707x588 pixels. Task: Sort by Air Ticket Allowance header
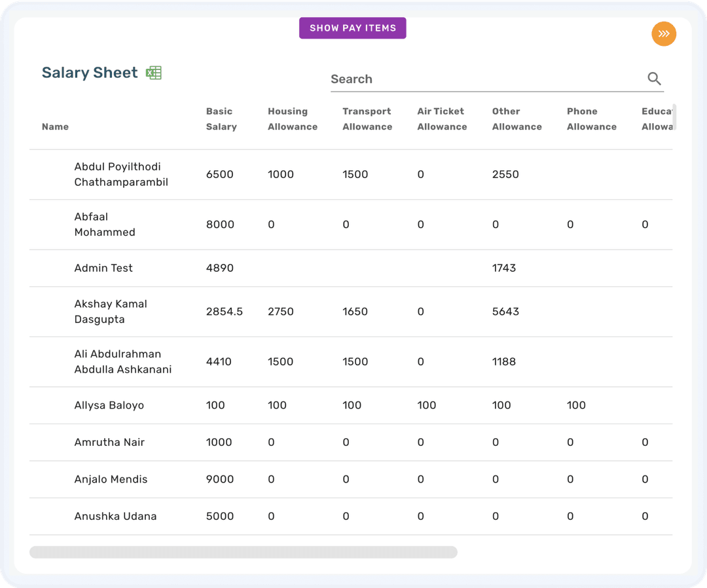[x=441, y=119]
